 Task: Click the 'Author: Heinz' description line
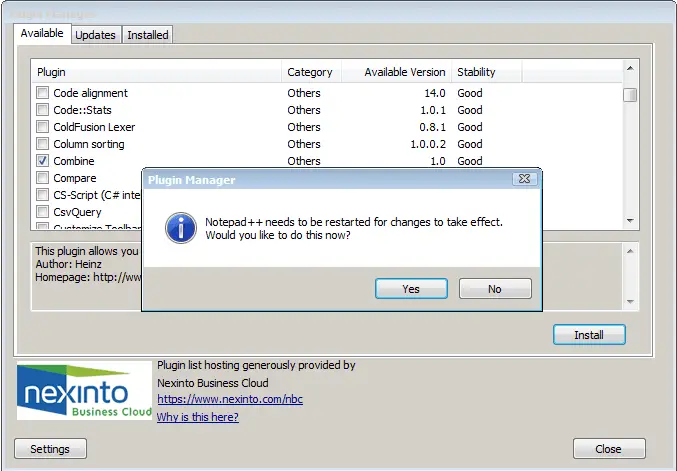(69, 264)
